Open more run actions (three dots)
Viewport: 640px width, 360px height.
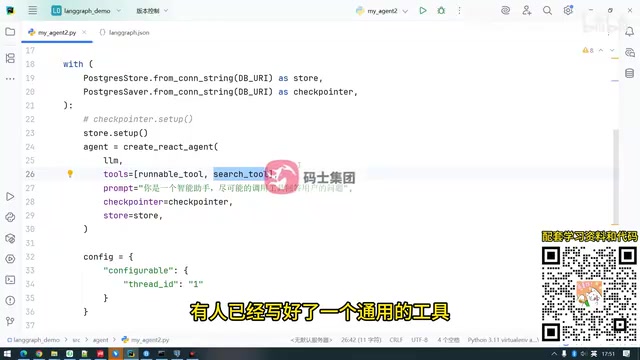[459, 11]
